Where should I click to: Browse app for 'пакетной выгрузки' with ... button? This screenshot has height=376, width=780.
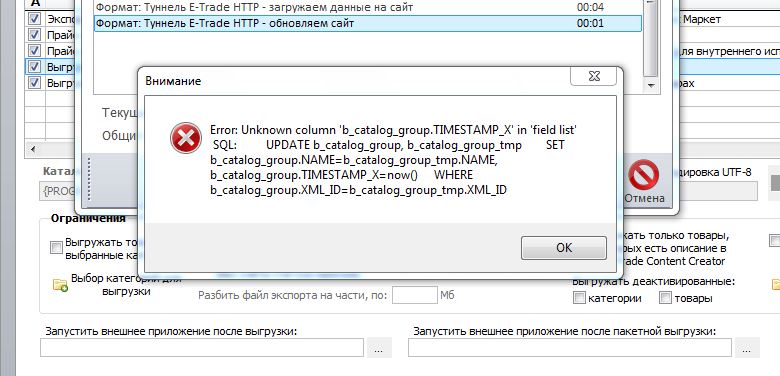tap(747, 347)
